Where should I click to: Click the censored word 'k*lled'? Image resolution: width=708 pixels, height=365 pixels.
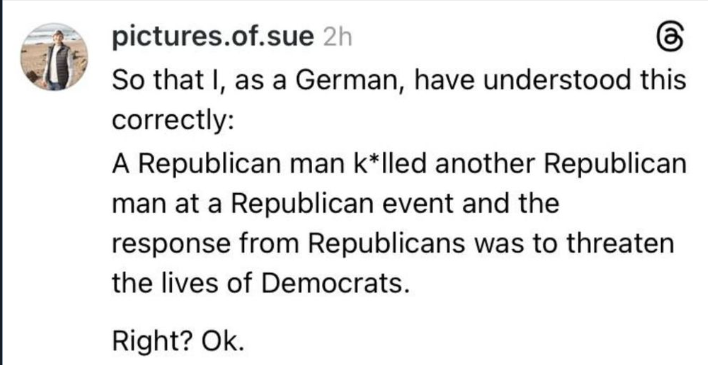(388, 163)
